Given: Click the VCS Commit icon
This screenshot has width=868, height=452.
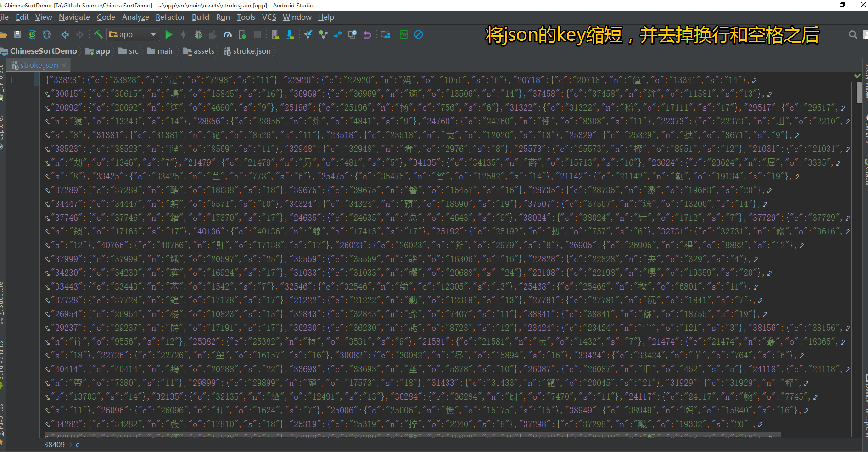Looking at the screenshot, I should tap(323, 34).
